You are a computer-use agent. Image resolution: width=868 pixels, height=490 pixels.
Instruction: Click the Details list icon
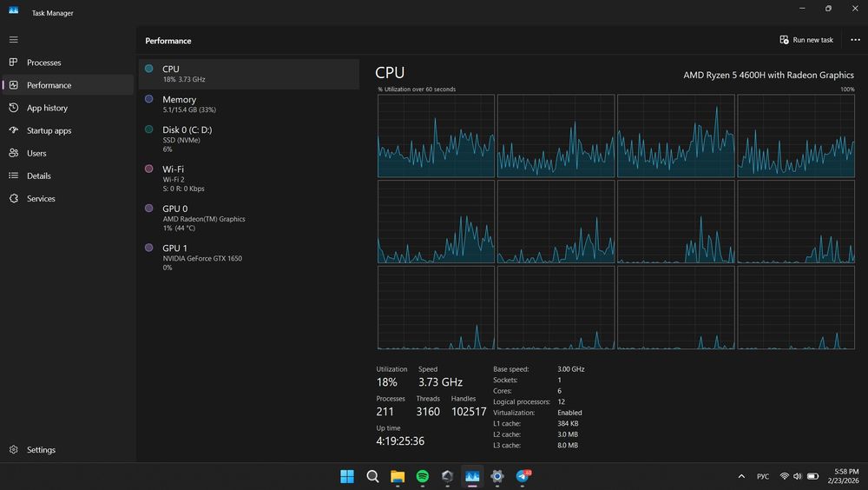(13, 175)
